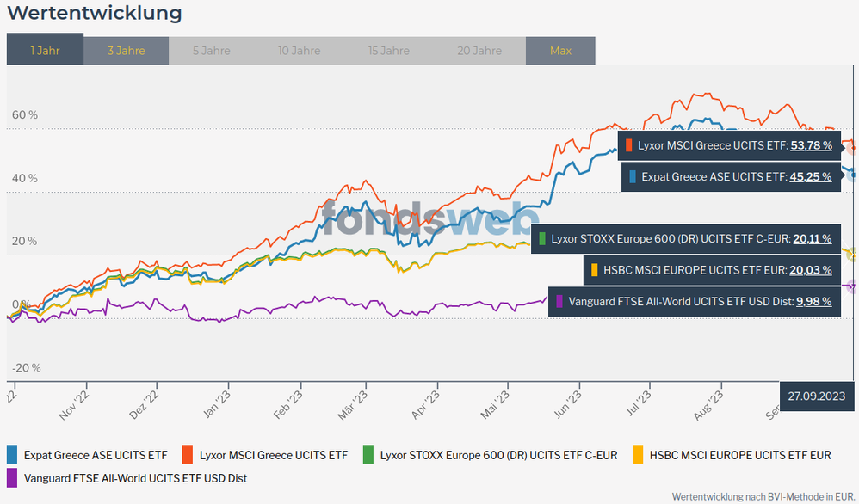Image resolution: width=859 pixels, height=504 pixels.
Task: Click the 10 Jahre period tab
Action: tap(300, 51)
